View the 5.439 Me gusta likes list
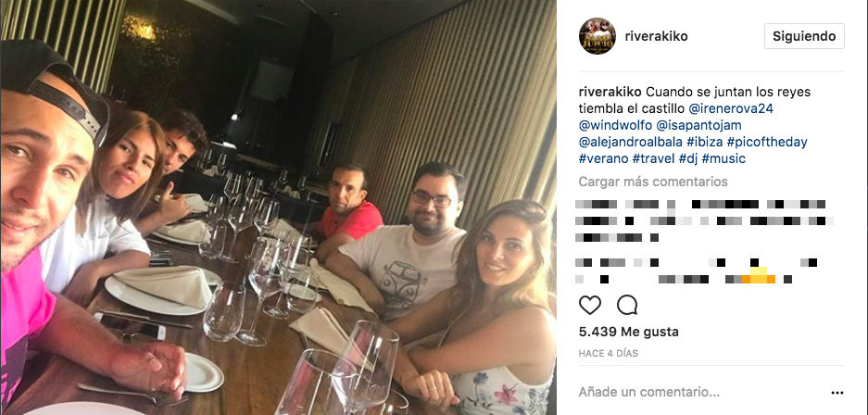 pos(628,332)
